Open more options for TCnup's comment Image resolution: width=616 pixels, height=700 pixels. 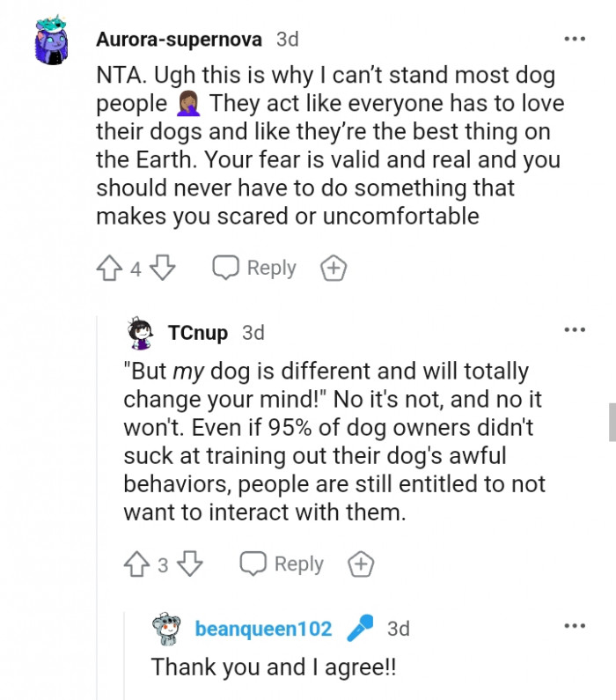pyautogui.click(x=575, y=331)
